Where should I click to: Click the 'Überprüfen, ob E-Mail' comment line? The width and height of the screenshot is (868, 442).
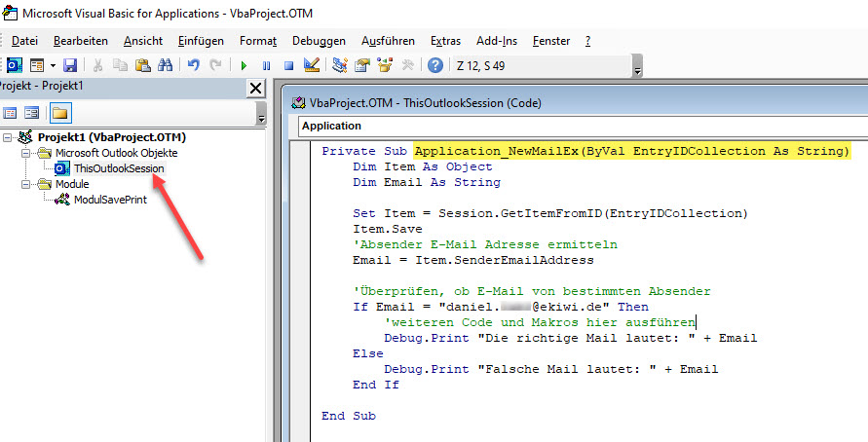(x=532, y=290)
